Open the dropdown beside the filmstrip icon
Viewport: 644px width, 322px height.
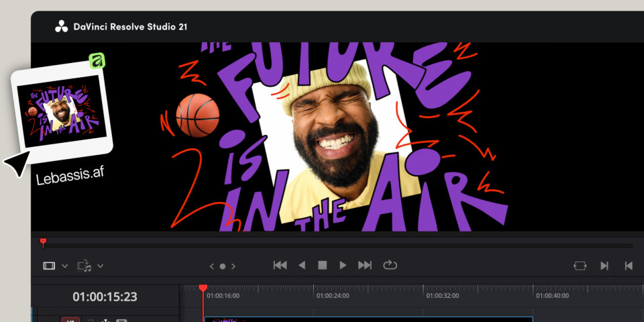coord(65,266)
